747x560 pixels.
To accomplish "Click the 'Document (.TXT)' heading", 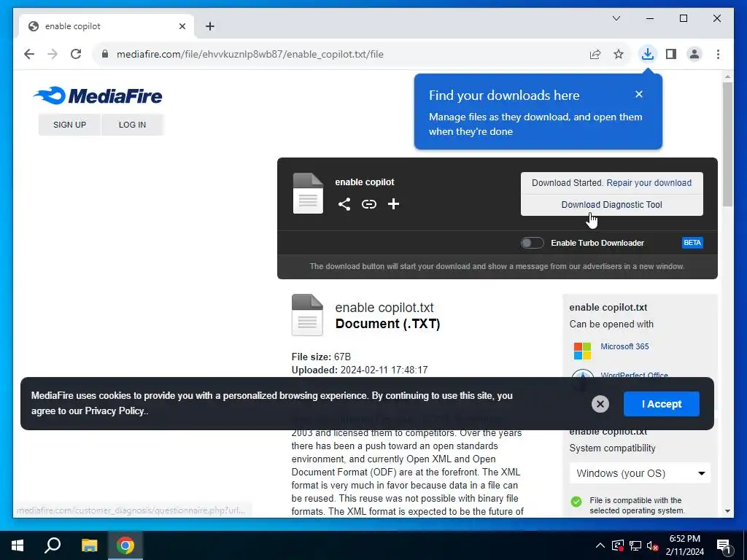I will (387, 324).
